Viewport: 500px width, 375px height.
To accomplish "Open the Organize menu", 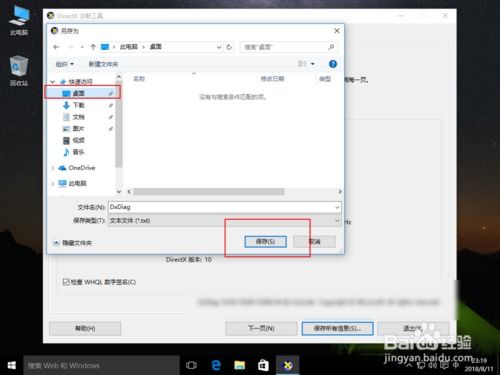I will (64, 64).
